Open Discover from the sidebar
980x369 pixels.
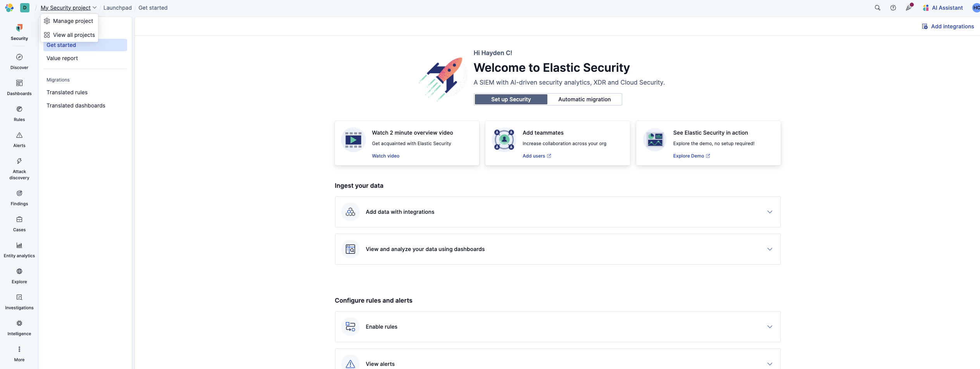(x=19, y=61)
